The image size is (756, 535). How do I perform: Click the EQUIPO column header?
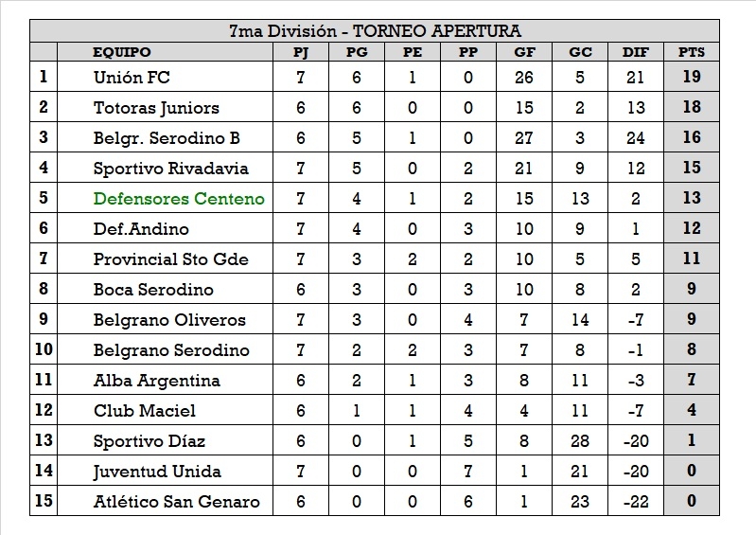pos(121,53)
